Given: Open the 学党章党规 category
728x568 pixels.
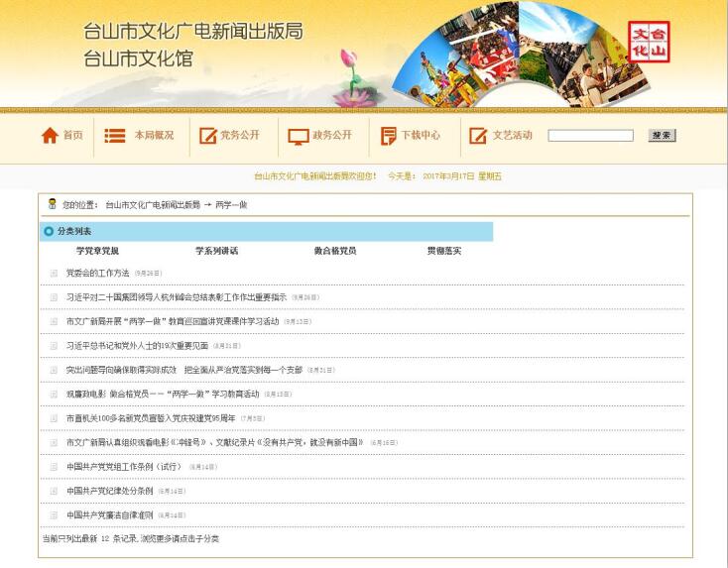Looking at the screenshot, I should tap(97, 251).
